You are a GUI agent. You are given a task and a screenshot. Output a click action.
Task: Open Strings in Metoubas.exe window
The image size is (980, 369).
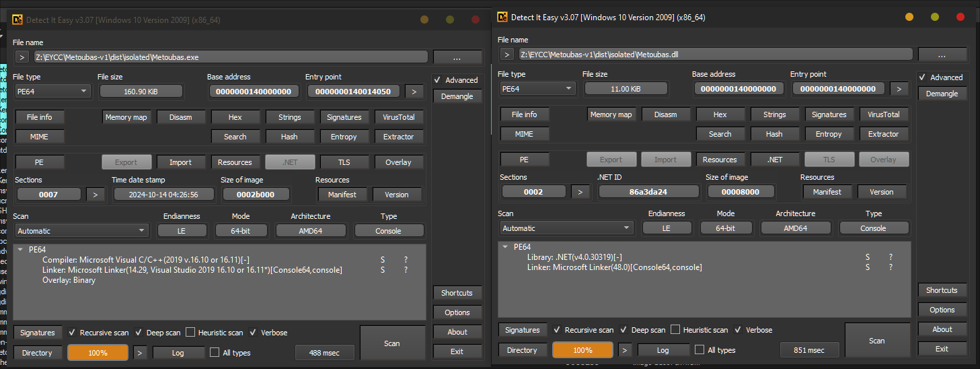pyautogui.click(x=289, y=117)
